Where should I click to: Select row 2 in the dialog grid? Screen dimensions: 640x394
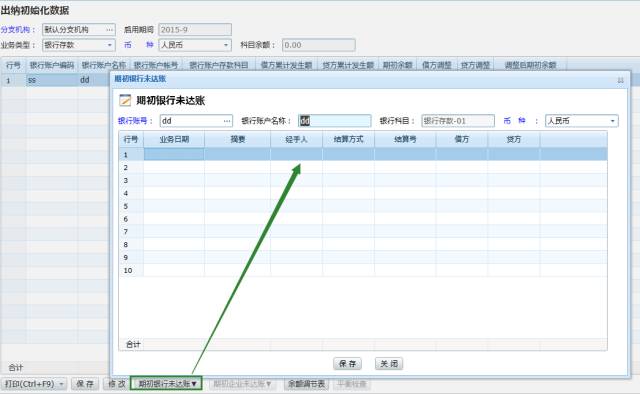pos(363,167)
